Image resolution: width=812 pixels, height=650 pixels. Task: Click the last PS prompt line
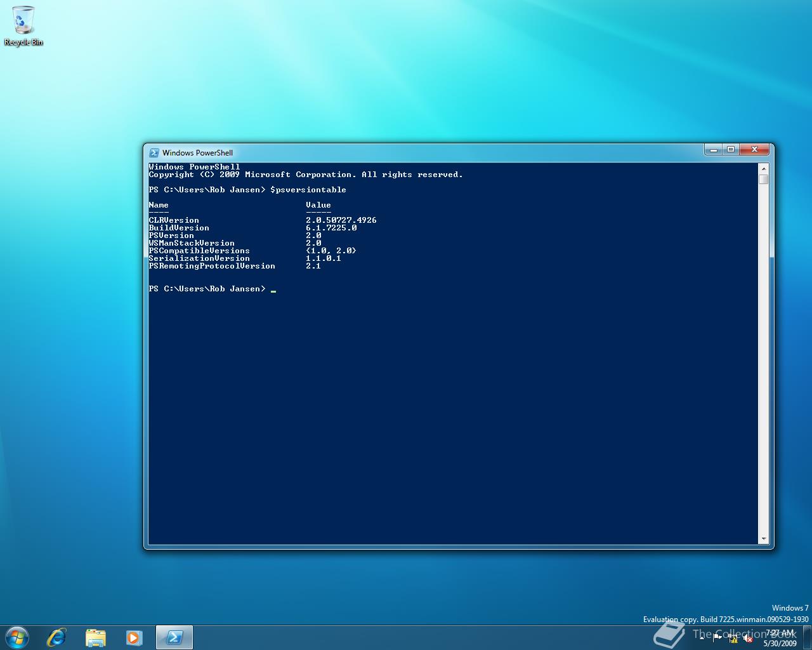click(207, 289)
